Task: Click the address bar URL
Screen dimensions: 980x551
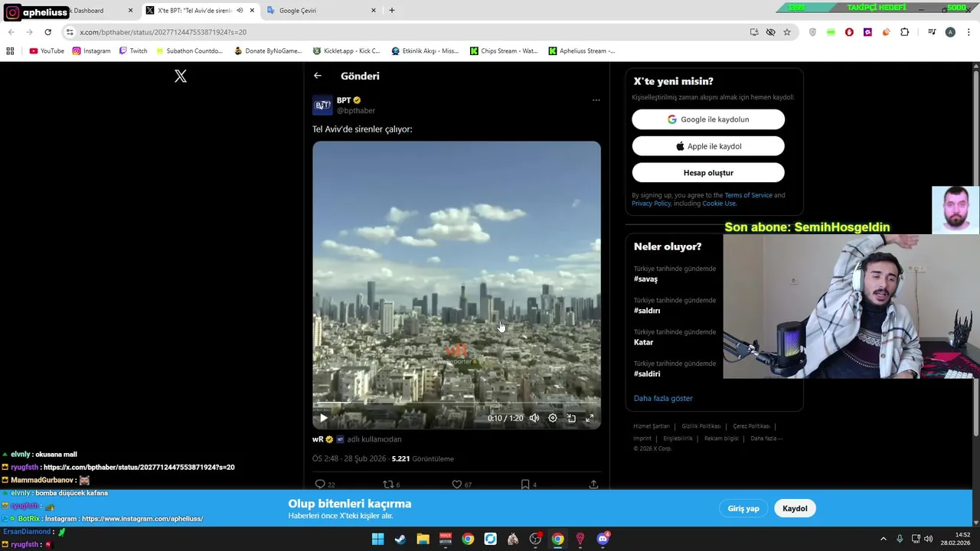Action: [163, 32]
